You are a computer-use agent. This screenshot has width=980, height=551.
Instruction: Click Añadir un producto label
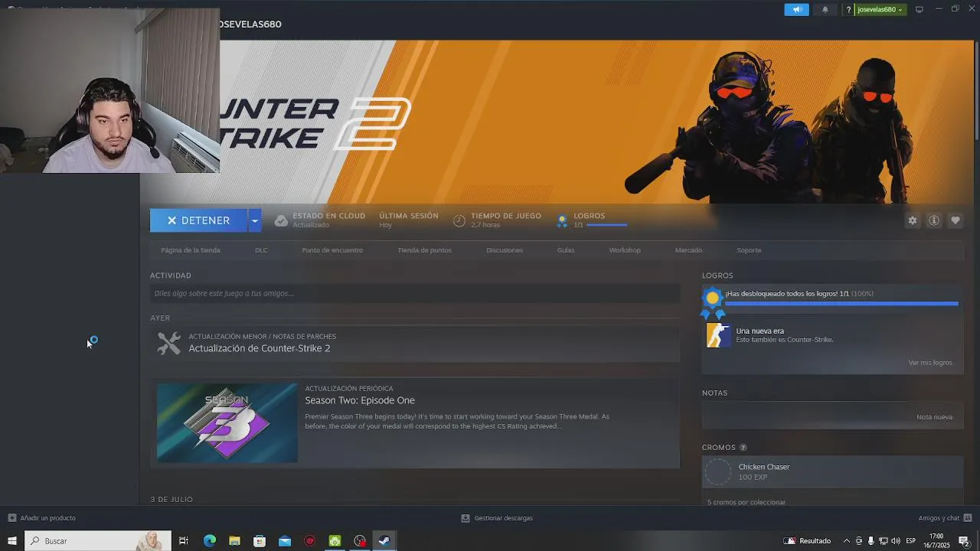47,518
